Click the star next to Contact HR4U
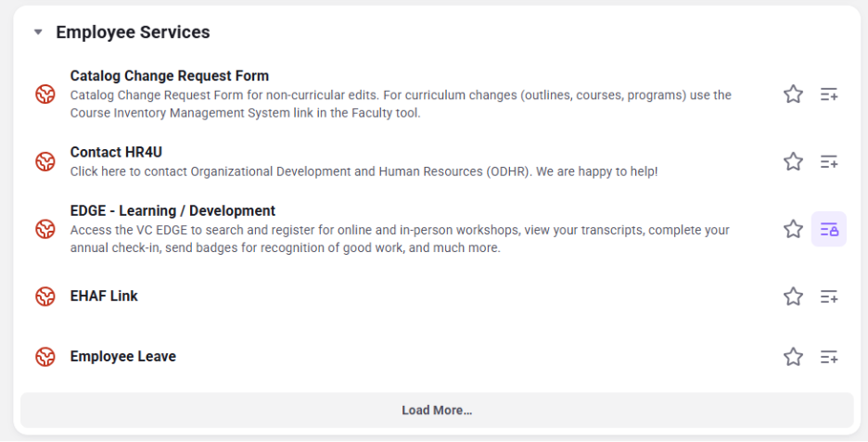This screenshot has width=868, height=442. tap(793, 161)
